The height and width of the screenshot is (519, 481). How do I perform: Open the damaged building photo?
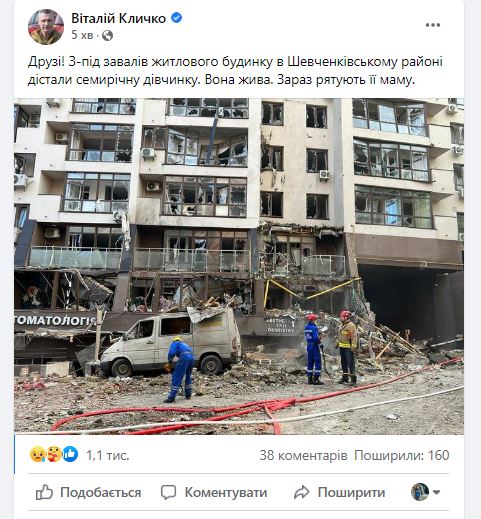tap(239, 266)
